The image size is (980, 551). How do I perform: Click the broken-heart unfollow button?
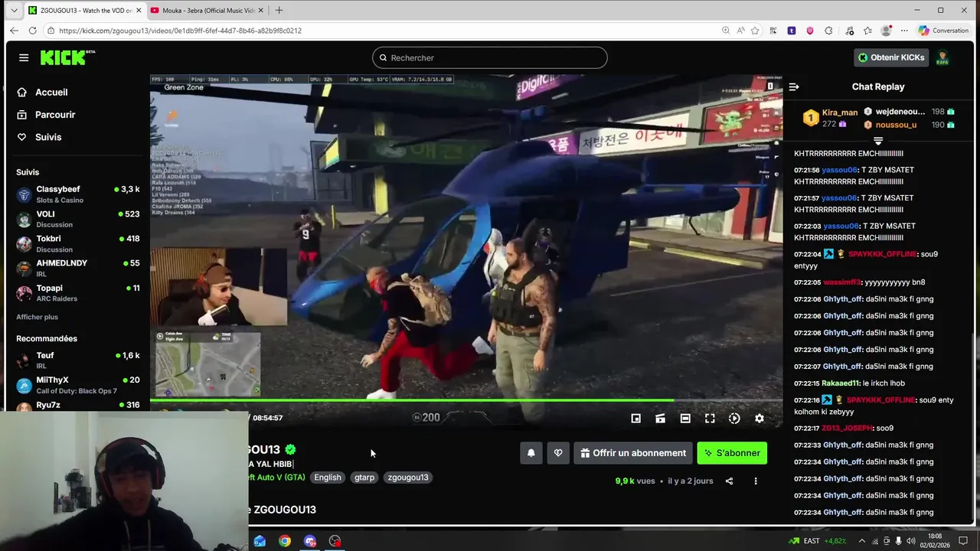558,453
